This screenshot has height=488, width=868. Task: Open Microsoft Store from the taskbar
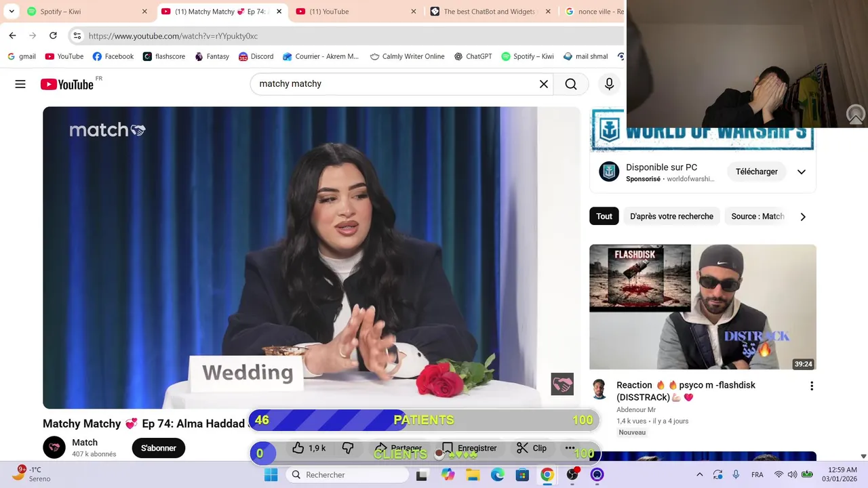coord(522,474)
